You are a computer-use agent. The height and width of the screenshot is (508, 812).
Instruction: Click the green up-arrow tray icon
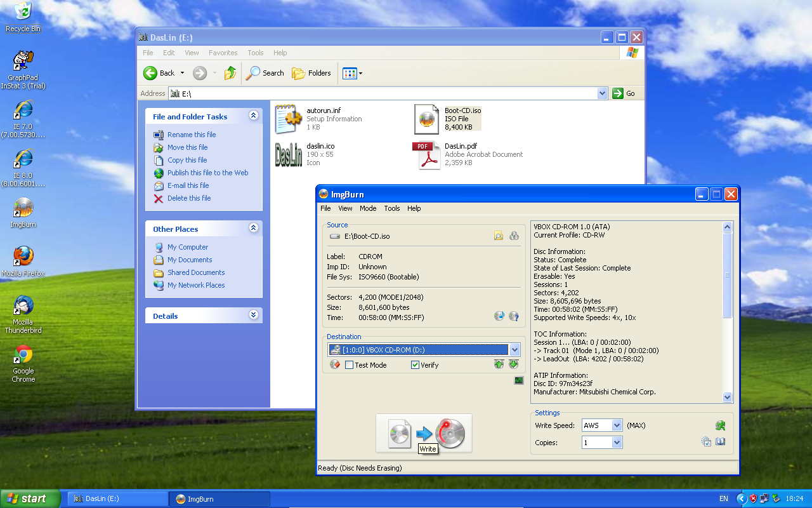tap(499, 364)
